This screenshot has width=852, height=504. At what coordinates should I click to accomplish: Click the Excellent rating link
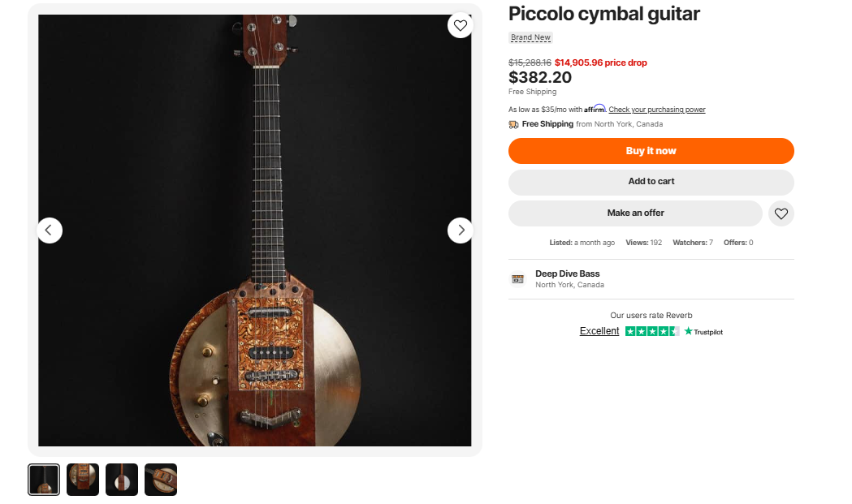point(599,331)
